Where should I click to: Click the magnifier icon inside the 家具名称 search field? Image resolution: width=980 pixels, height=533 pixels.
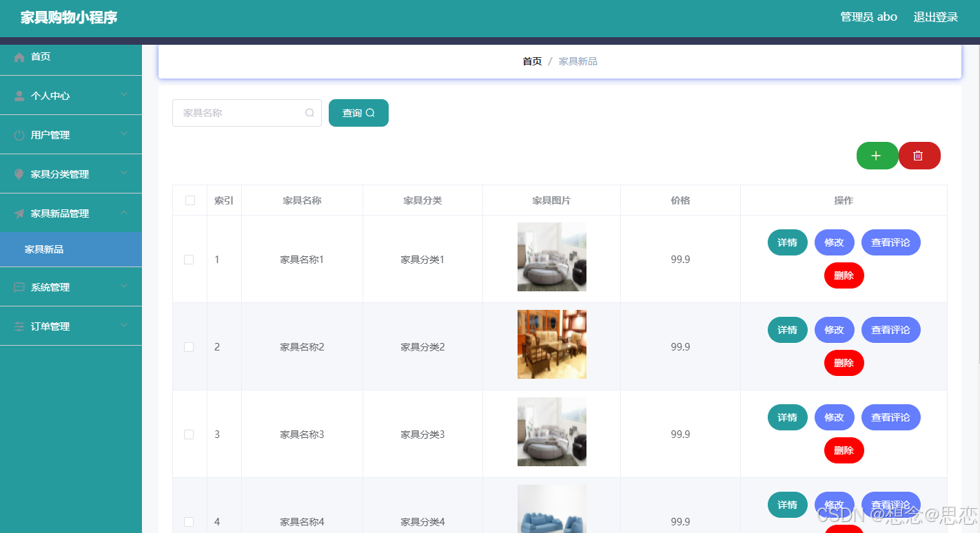(x=309, y=113)
